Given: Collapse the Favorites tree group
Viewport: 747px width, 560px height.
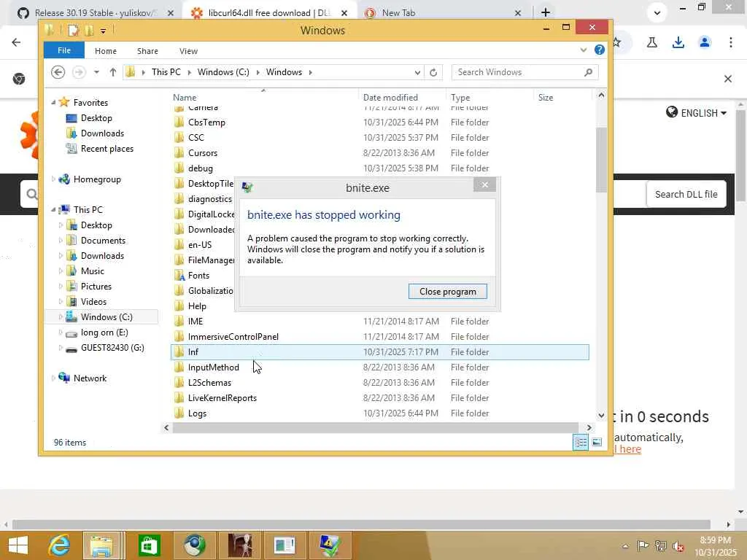Looking at the screenshot, I should click(53, 102).
